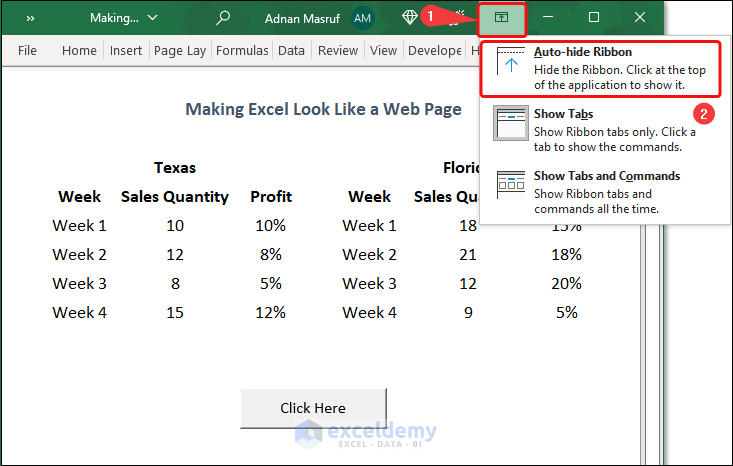Click the vertical scrollbar on right edge

click(654, 344)
